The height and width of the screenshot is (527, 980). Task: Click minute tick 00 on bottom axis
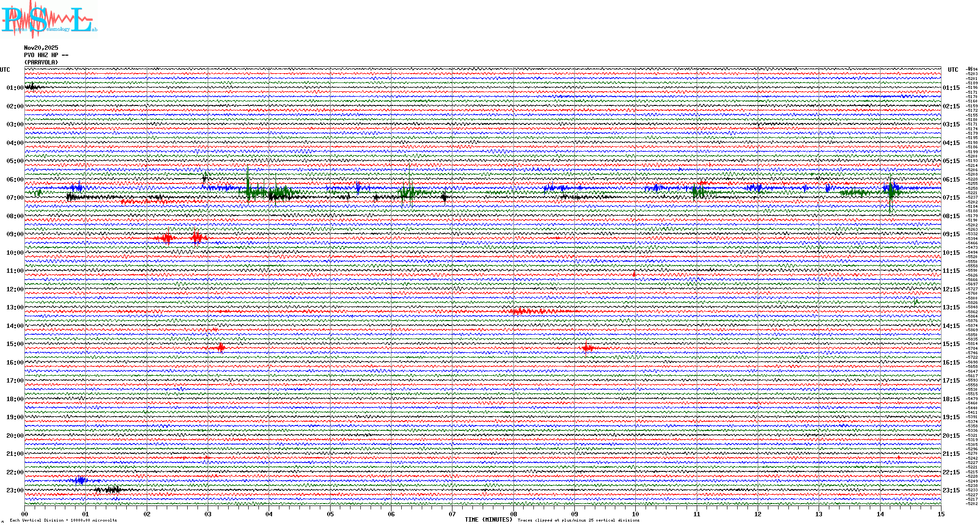25,514
